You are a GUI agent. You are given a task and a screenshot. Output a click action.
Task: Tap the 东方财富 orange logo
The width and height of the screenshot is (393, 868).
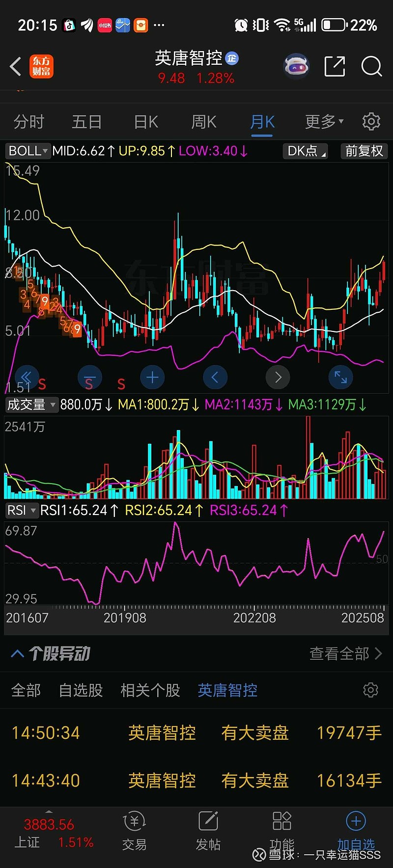(42, 66)
